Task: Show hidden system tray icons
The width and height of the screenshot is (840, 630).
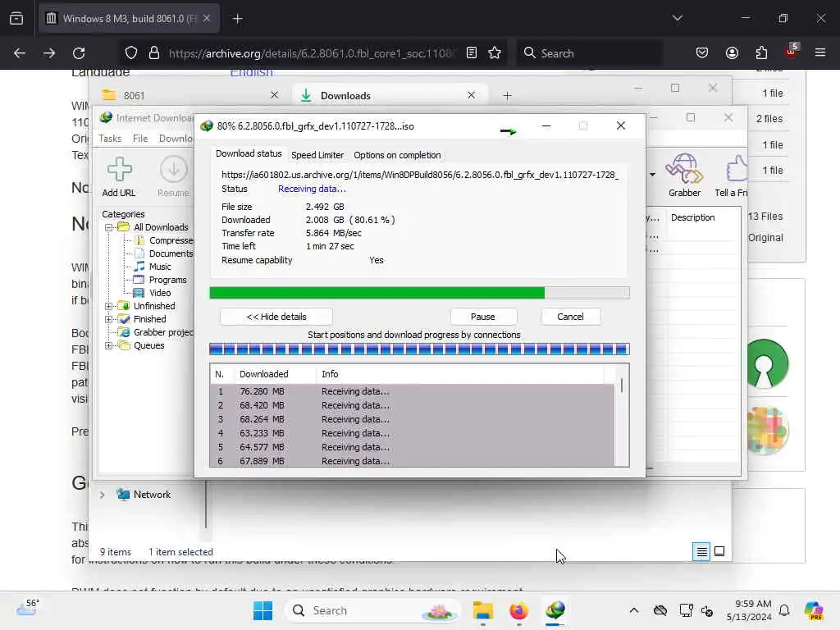Action: pyautogui.click(x=634, y=610)
